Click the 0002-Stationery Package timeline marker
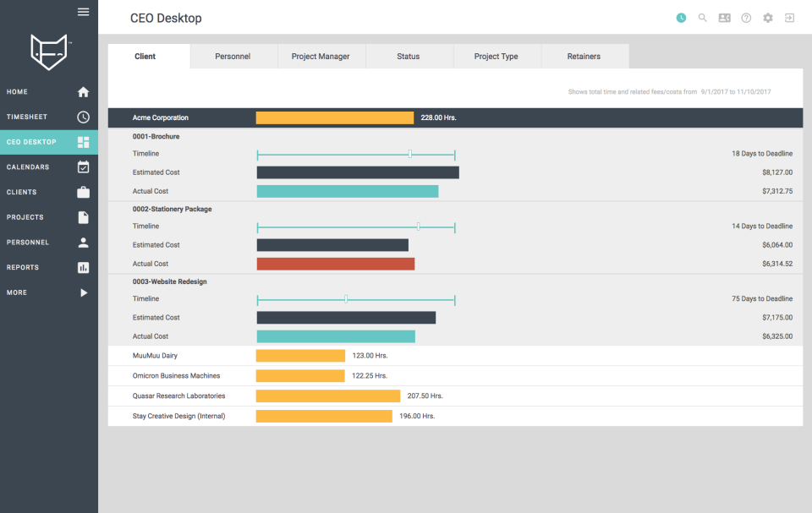Viewport: 812px width, 513px height. pos(418,226)
